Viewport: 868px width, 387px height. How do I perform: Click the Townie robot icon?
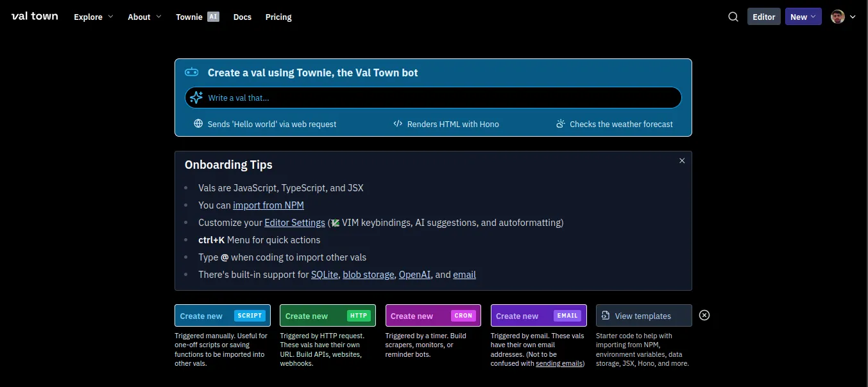click(x=192, y=73)
